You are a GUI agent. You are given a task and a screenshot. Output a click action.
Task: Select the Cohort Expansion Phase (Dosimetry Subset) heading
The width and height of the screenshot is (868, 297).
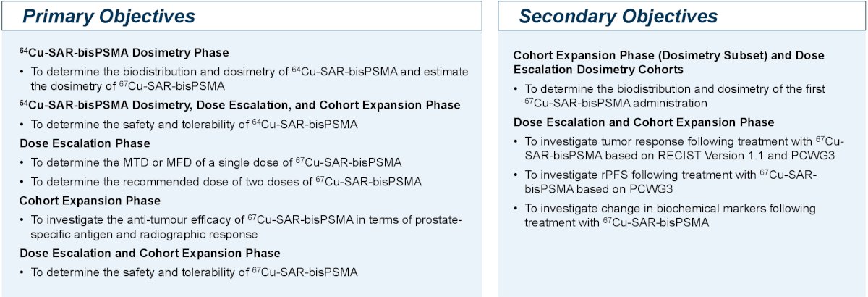coord(668,62)
